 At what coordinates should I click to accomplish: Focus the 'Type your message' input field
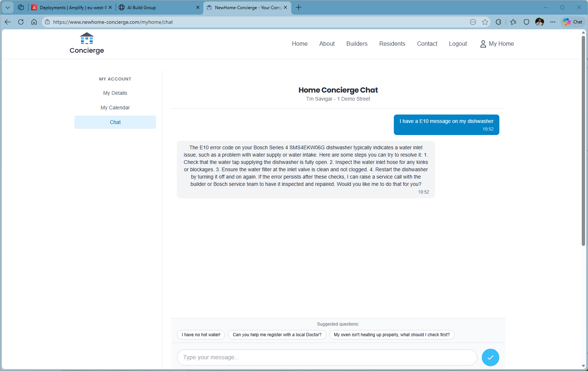point(327,357)
